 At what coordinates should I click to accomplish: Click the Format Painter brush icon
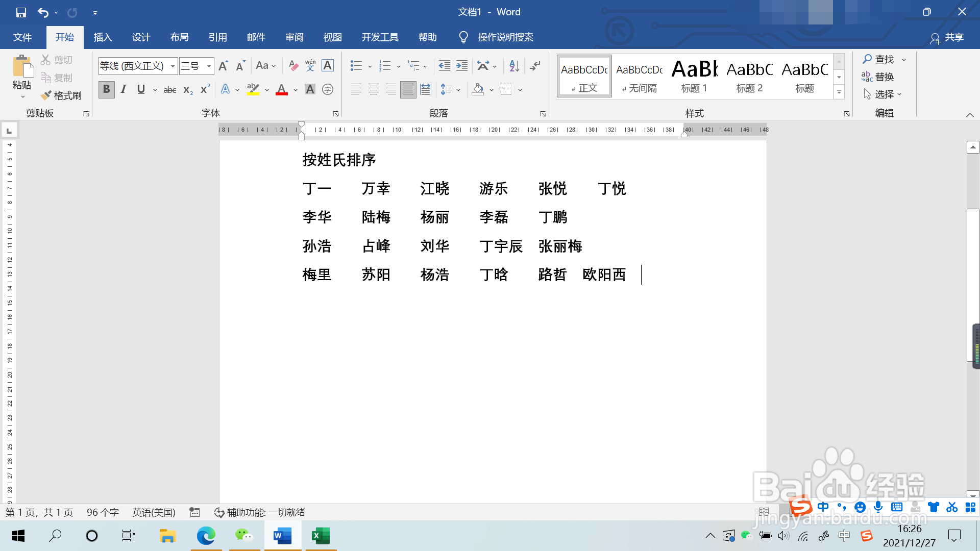[46, 95]
